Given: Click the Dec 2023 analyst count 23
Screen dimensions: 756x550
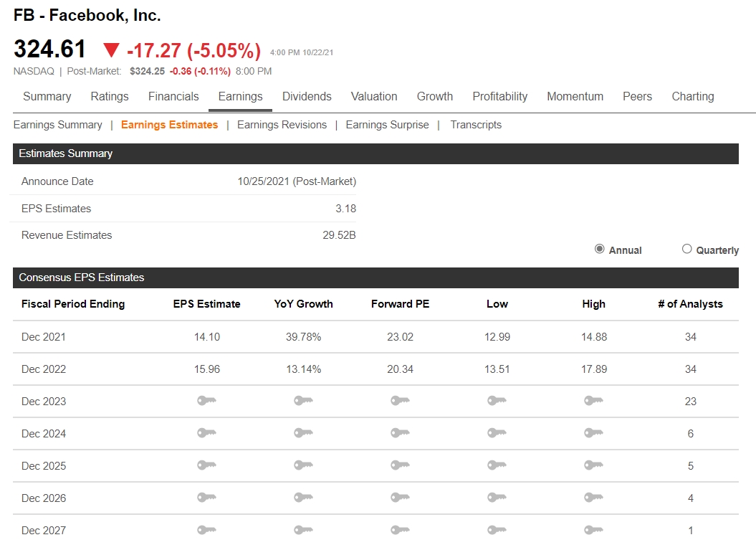Looking at the screenshot, I should point(690,402).
